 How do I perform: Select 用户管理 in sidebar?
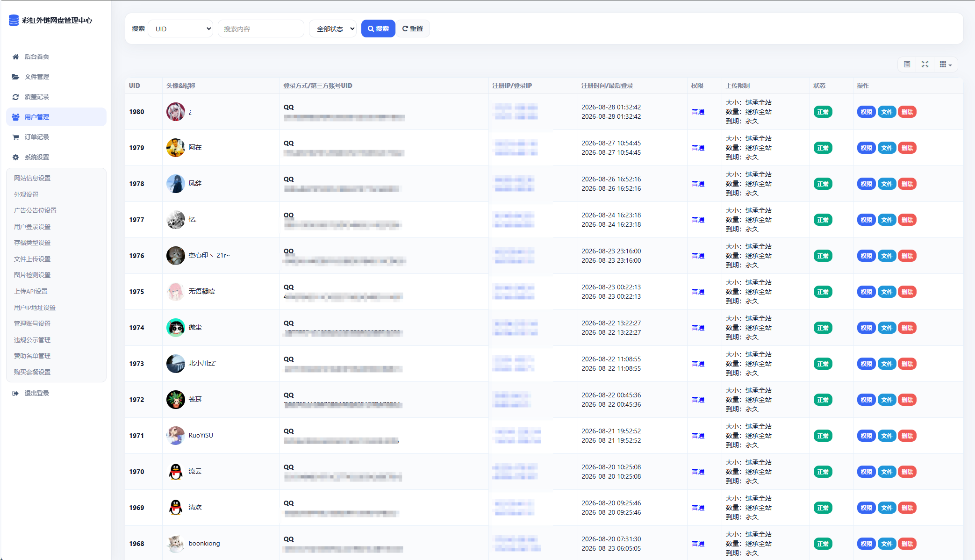click(x=56, y=117)
